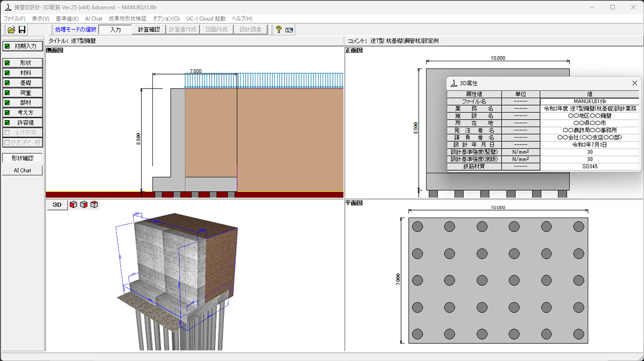Close the 3D属性 properties dialog

coord(634,83)
